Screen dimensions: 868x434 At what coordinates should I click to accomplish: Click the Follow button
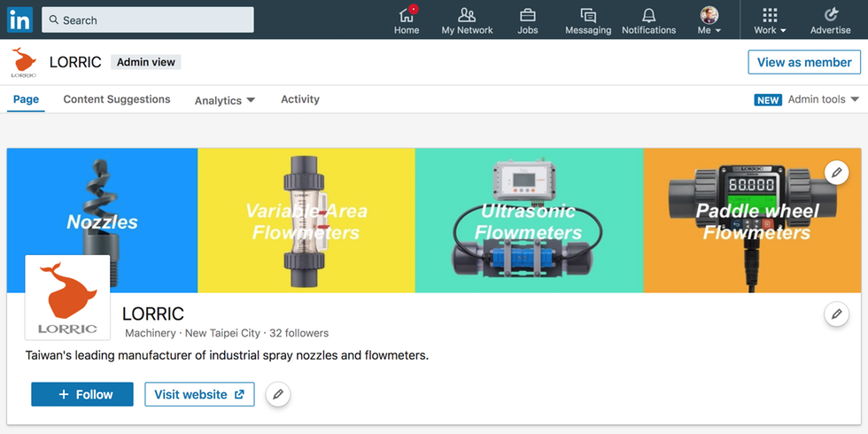pos(81,394)
